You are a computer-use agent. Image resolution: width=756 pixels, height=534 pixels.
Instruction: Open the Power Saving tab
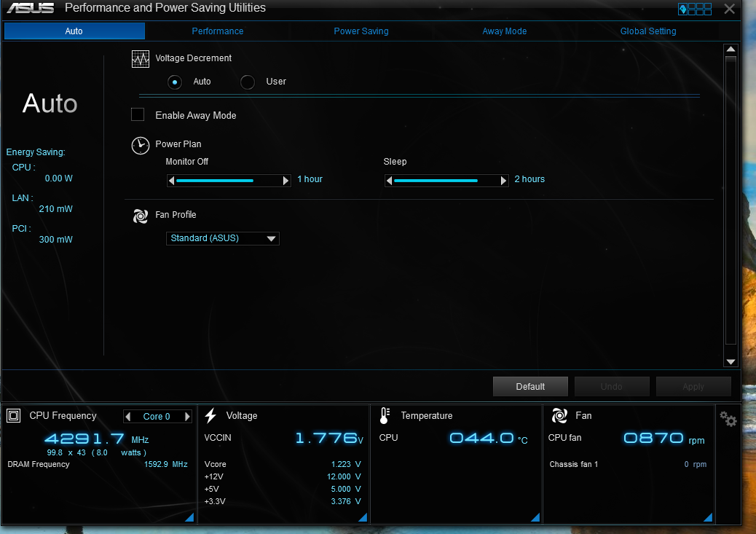pos(361,31)
